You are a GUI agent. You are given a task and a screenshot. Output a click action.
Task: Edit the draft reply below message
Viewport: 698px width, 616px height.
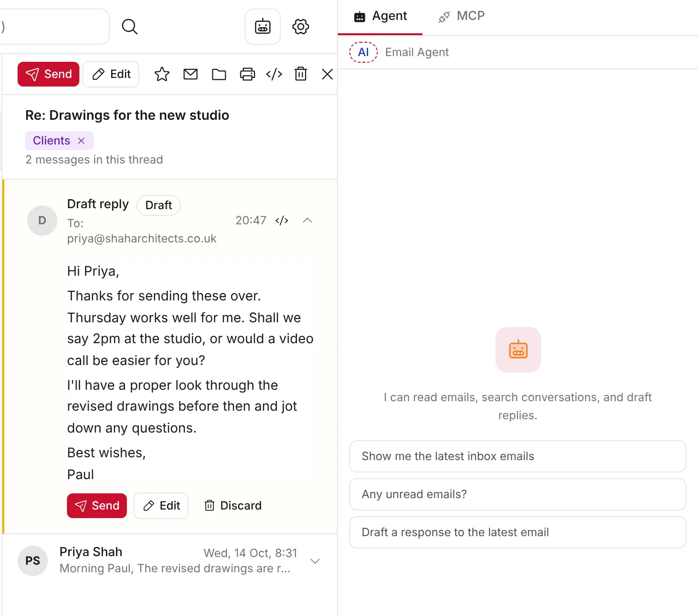pyautogui.click(x=161, y=506)
